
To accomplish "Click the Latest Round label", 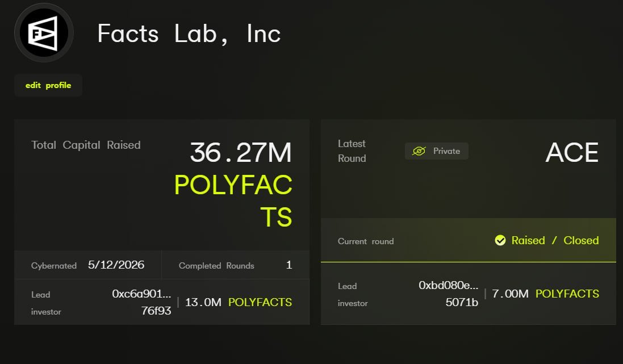I will click(352, 151).
